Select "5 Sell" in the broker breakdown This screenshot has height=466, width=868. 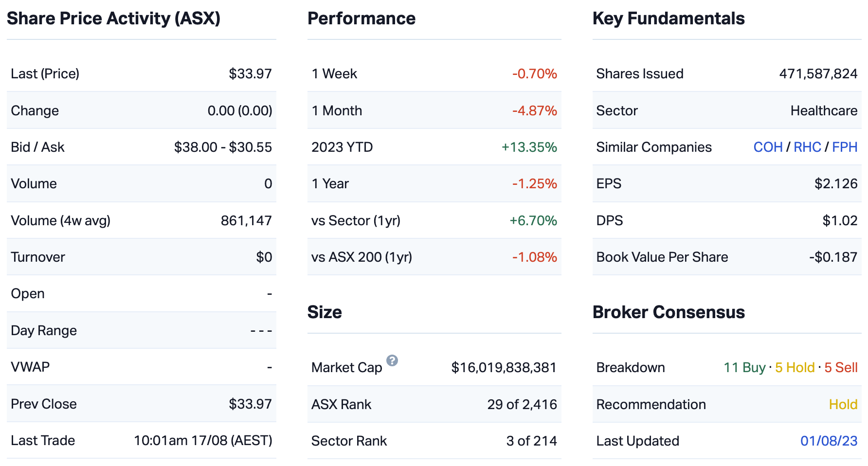pos(841,367)
